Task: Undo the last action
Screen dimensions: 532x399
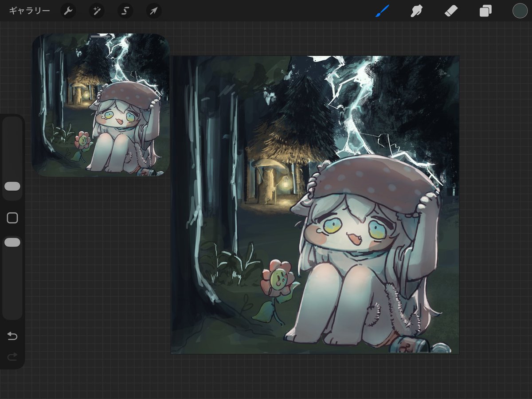Action: pos(12,336)
